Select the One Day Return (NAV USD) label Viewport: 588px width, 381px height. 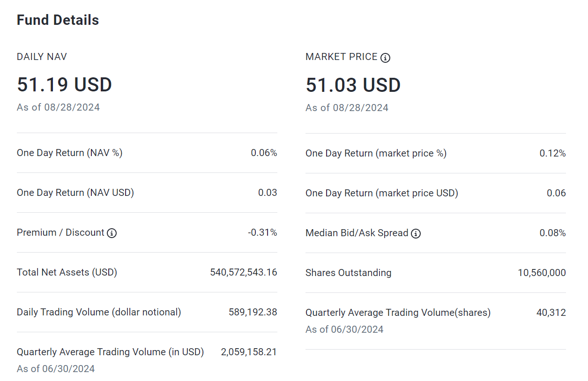coord(75,193)
